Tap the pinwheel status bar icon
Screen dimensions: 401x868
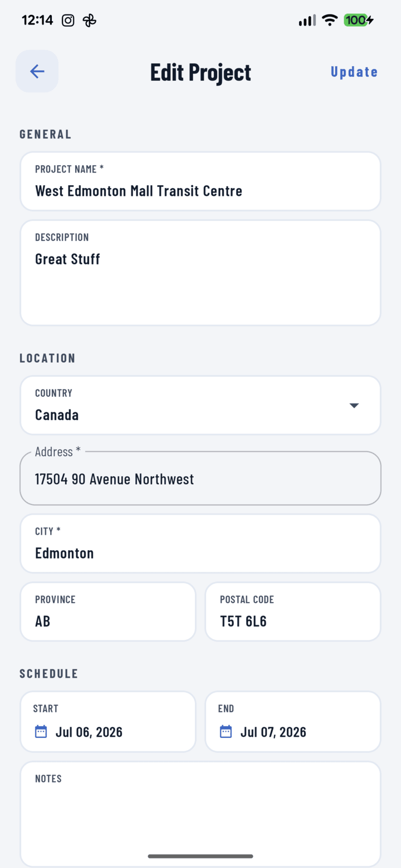point(89,21)
